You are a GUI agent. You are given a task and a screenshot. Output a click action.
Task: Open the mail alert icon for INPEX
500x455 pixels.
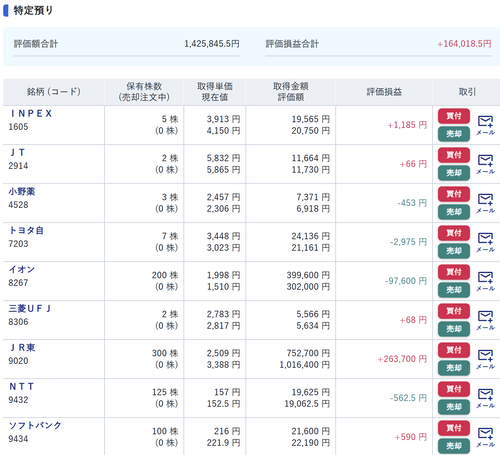coord(485,125)
